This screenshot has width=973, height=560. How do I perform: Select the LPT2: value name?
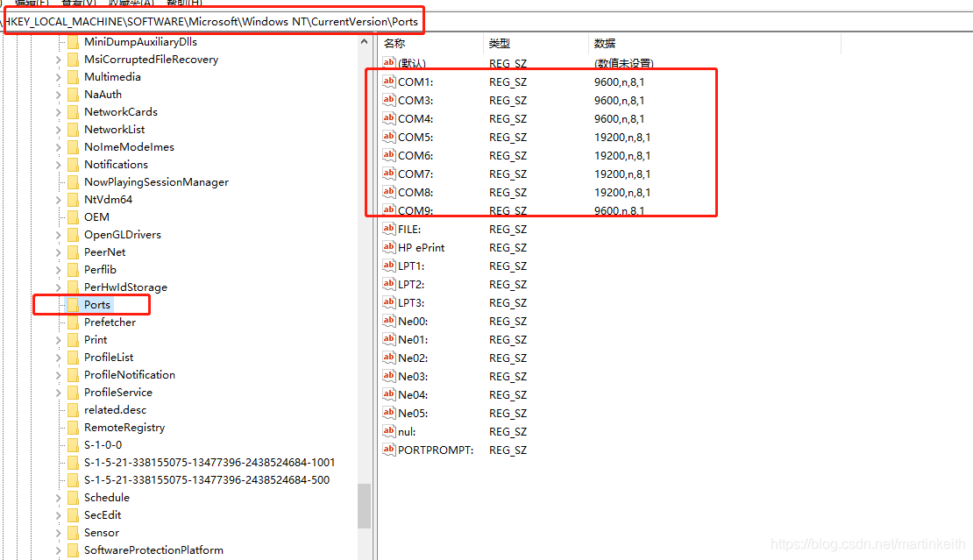pos(411,284)
